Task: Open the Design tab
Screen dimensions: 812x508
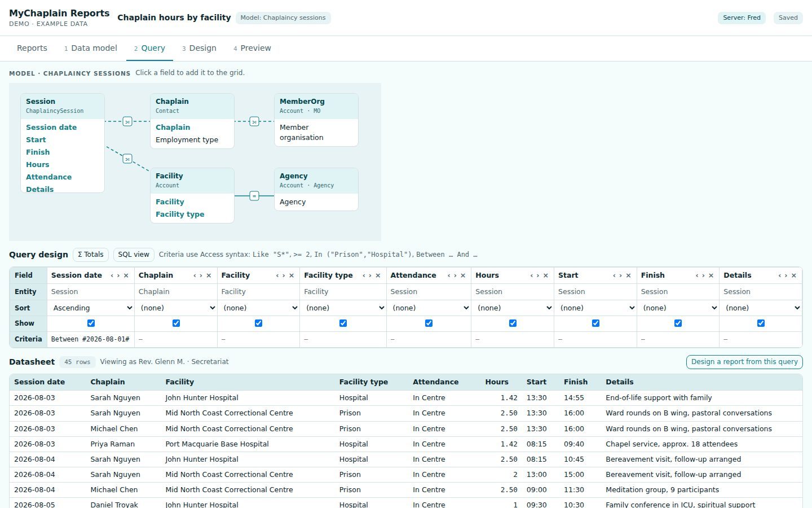Action: click(199, 49)
